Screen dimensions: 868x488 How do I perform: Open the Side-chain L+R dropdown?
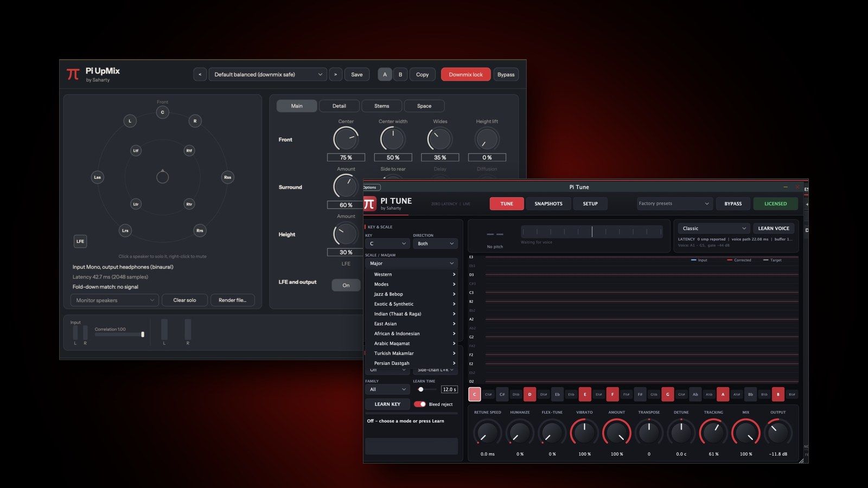click(435, 370)
